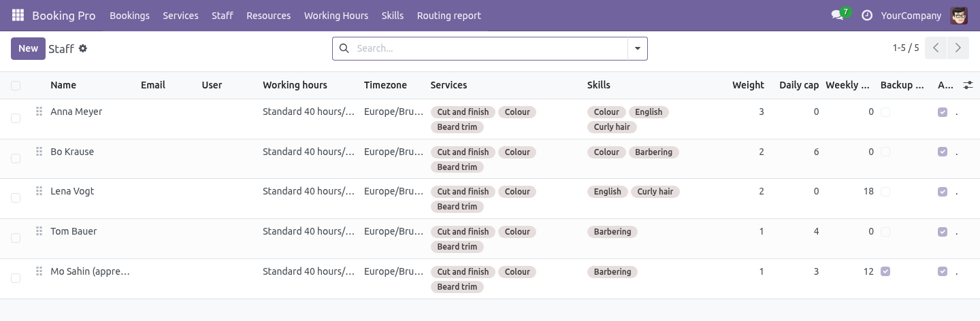The width and height of the screenshot is (980, 321).
Task: Open optional columns adjust icon
Action: pos(968,85)
